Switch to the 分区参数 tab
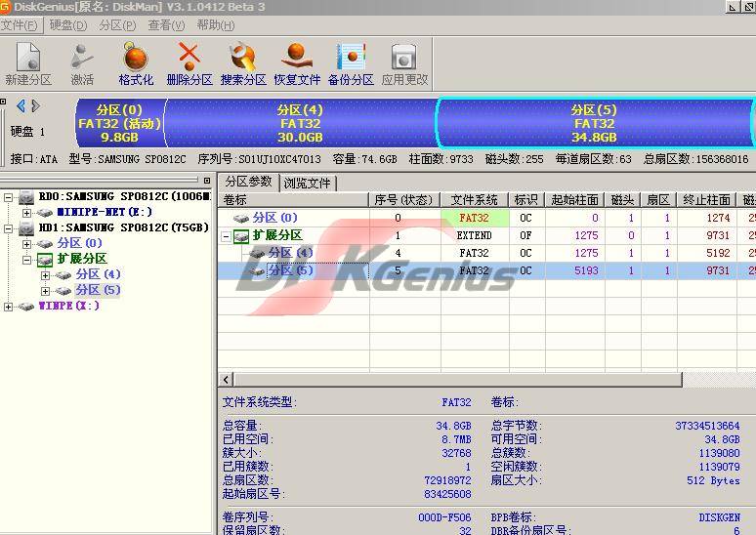 [249, 182]
